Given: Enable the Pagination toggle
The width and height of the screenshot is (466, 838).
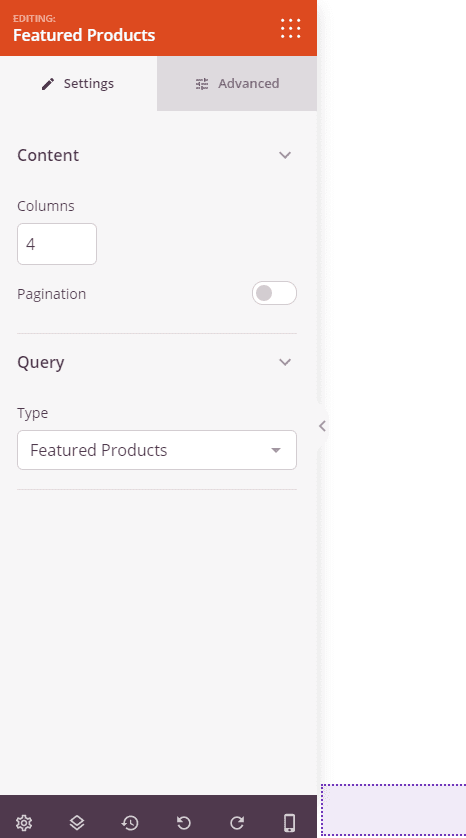Looking at the screenshot, I should point(274,293).
